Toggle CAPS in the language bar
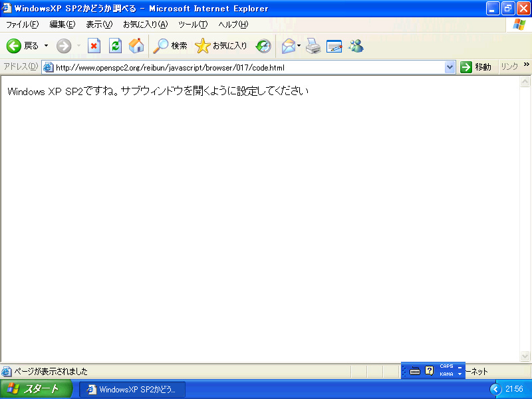Image resolution: width=532 pixels, height=399 pixels. [446, 366]
